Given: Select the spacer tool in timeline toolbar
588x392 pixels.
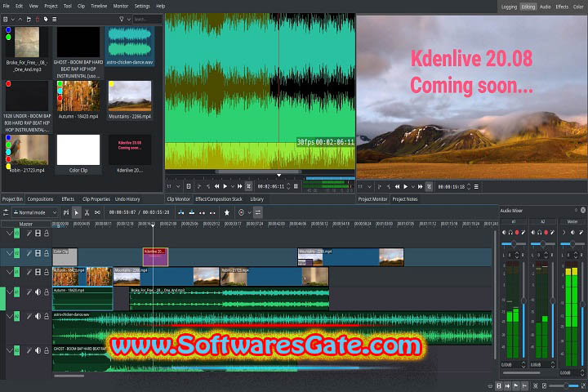Looking at the screenshot, I should [97, 212].
